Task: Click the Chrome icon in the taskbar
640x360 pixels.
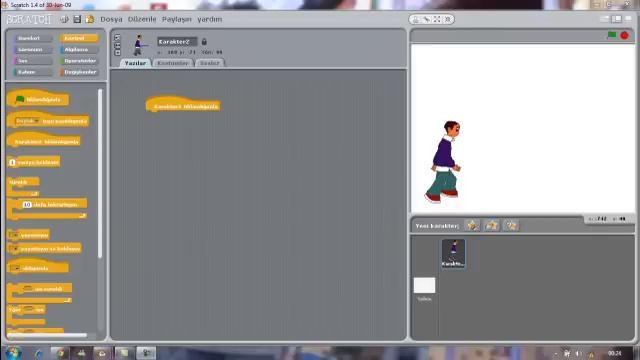Action: coord(60,353)
